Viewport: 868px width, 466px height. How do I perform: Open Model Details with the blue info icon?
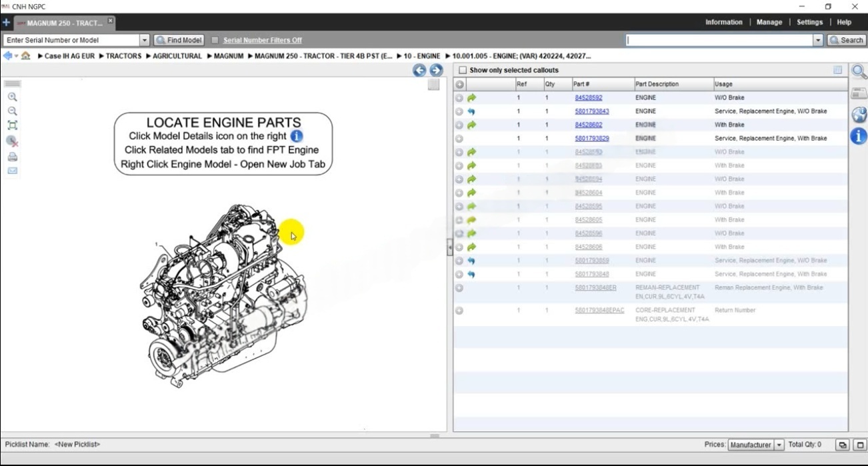(859, 137)
